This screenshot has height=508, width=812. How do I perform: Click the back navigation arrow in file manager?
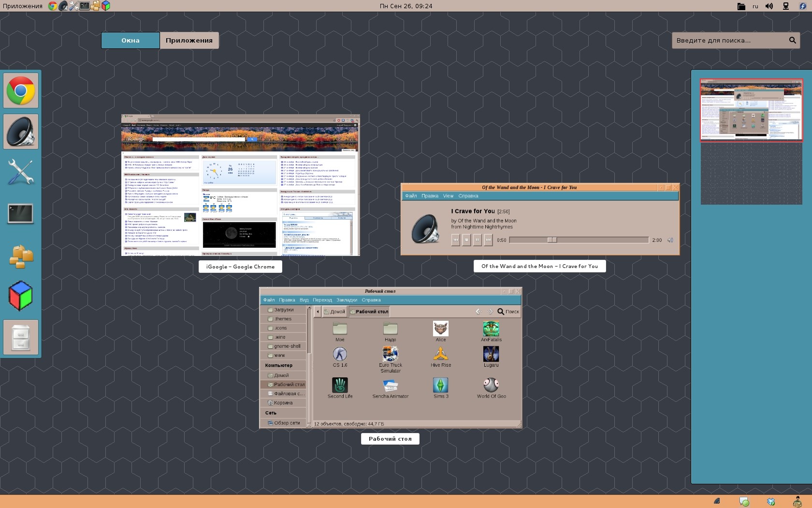click(478, 312)
